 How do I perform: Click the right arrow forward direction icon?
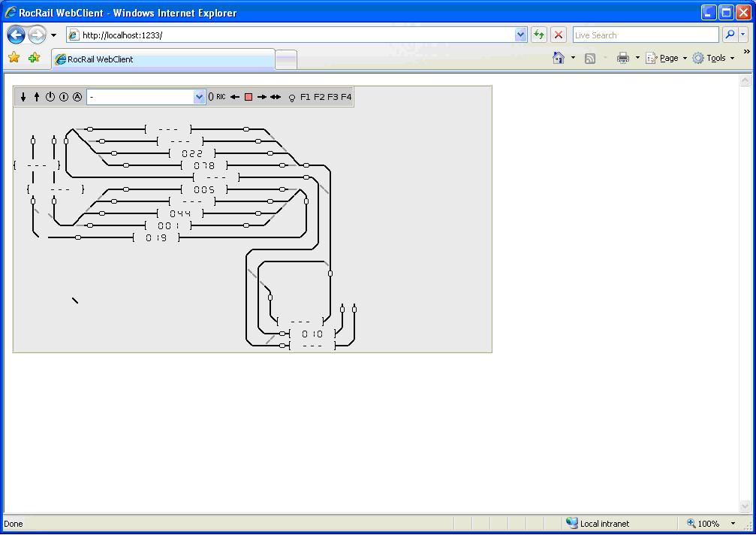(262, 97)
